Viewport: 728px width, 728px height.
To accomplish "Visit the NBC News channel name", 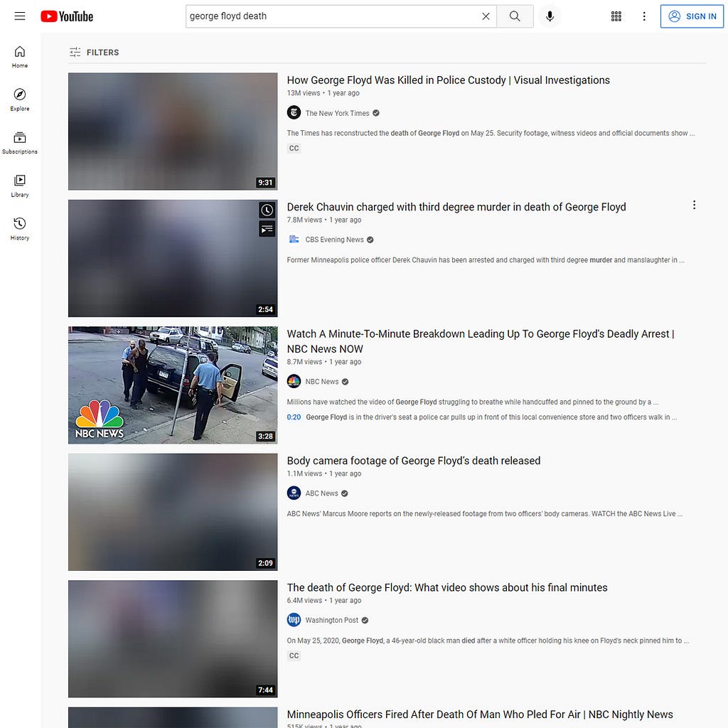I will click(x=322, y=382).
